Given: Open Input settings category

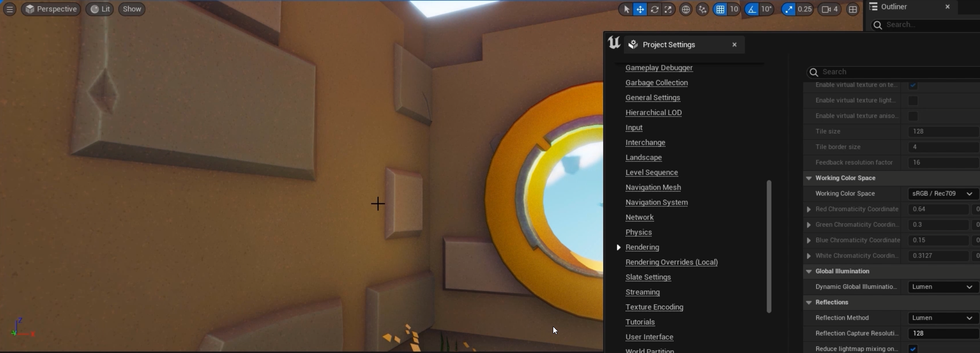Looking at the screenshot, I should coord(634,128).
